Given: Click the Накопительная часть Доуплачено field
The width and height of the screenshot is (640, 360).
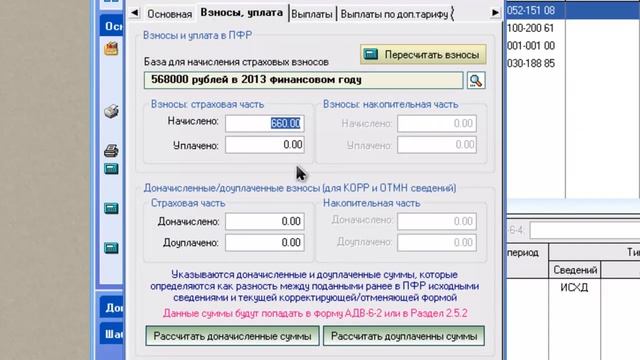Looking at the screenshot, I should pyautogui.click(x=437, y=242).
